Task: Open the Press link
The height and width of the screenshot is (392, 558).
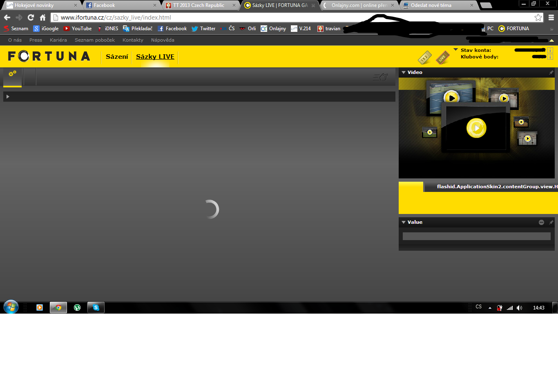Action: tap(36, 40)
